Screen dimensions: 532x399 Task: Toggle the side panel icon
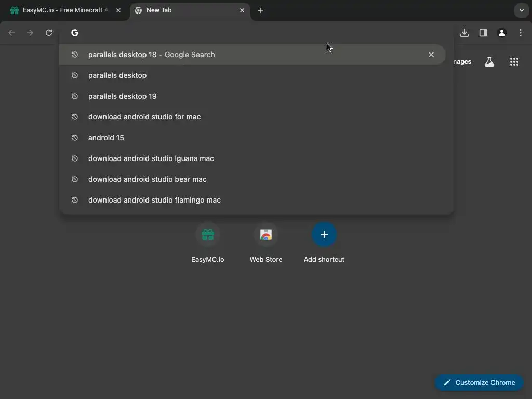coord(483,33)
